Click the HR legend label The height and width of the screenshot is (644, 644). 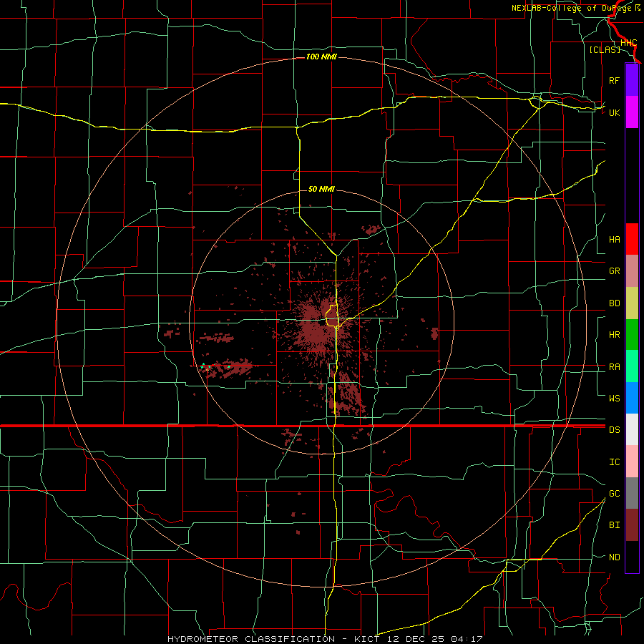click(614, 335)
